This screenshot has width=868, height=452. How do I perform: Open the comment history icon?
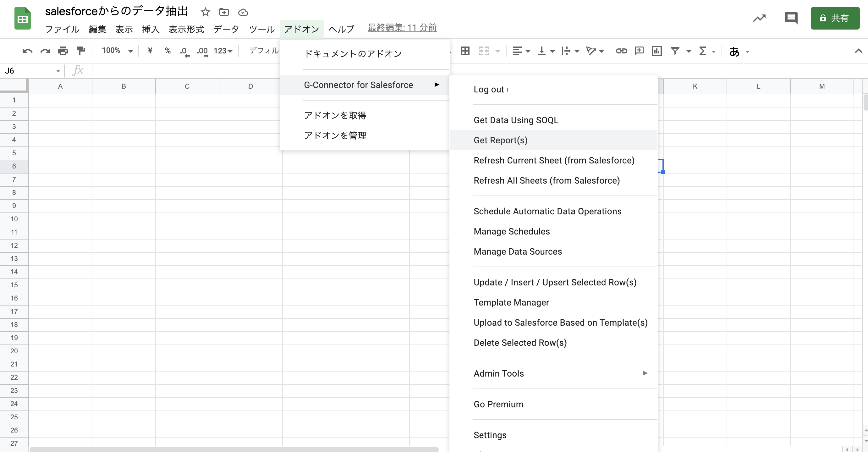click(791, 18)
